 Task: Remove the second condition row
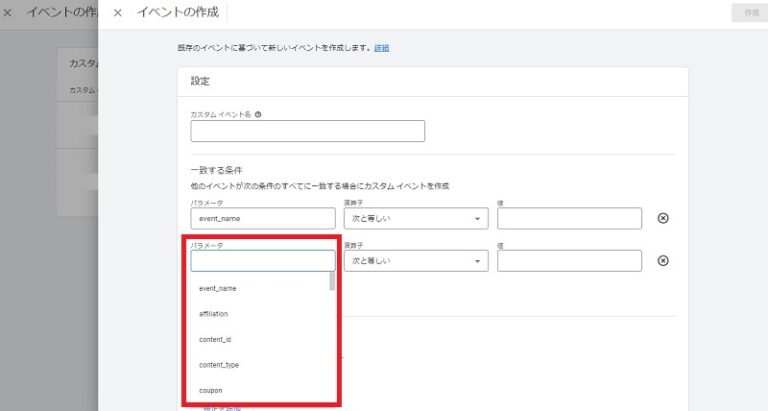(x=662, y=261)
